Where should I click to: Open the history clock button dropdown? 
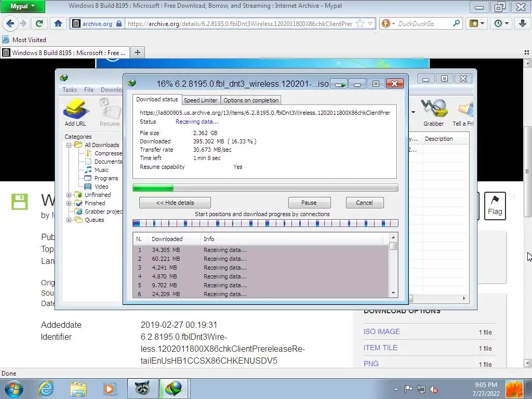pos(501,23)
